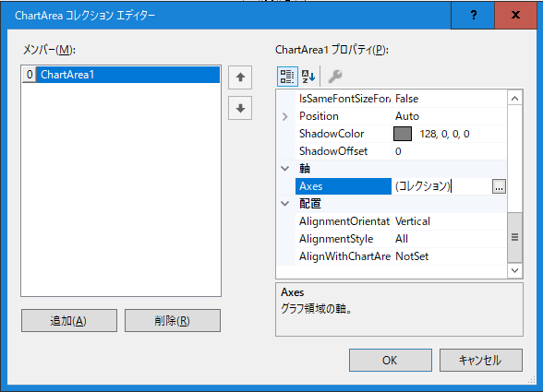
Task: Click the ShadowColor gray swatch
Action: click(403, 134)
